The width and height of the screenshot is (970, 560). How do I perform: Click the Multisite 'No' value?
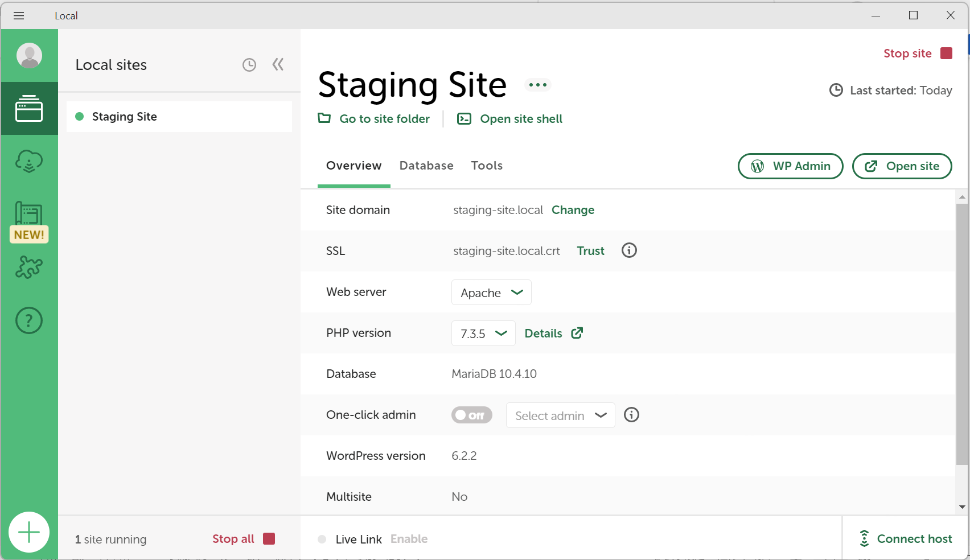459,497
